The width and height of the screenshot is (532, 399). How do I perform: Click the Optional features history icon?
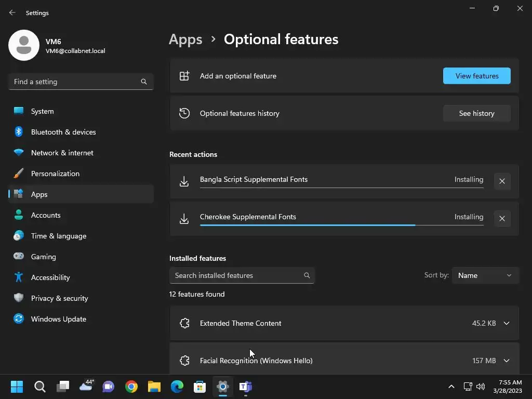[x=184, y=113]
